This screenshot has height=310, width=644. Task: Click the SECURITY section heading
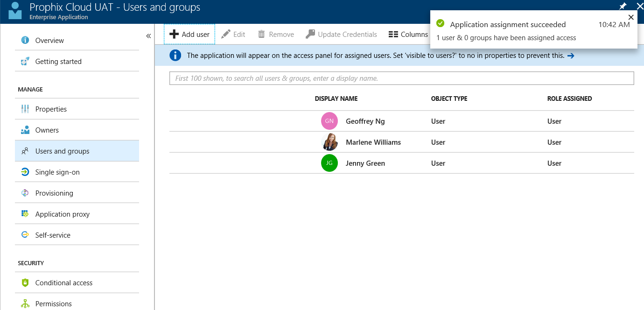pos(31,263)
